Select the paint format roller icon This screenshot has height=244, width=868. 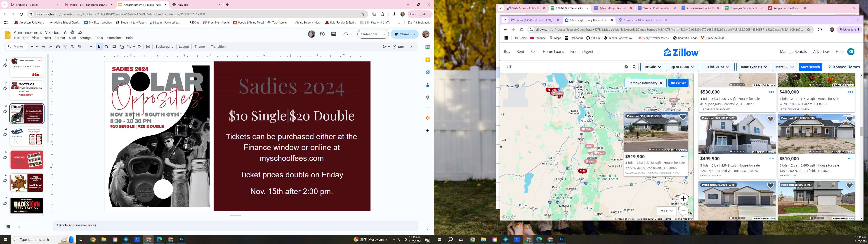click(65, 47)
